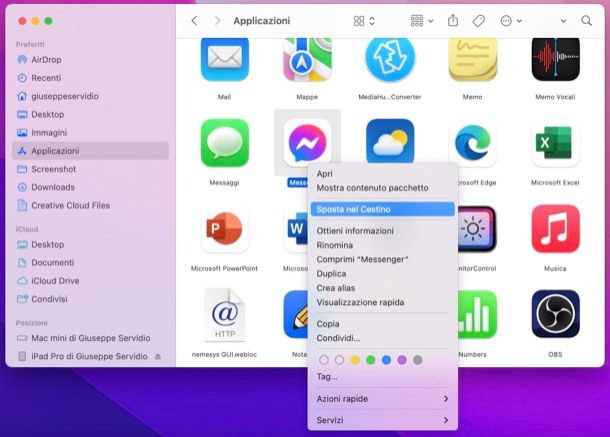Open the Mail app icon
This screenshot has width=610, height=437.
click(x=224, y=59)
